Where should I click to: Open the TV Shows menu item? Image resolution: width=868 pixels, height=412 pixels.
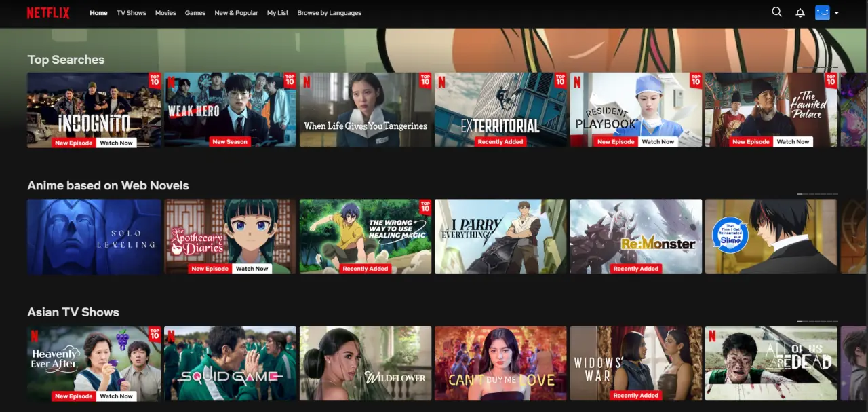click(x=132, y=13)
